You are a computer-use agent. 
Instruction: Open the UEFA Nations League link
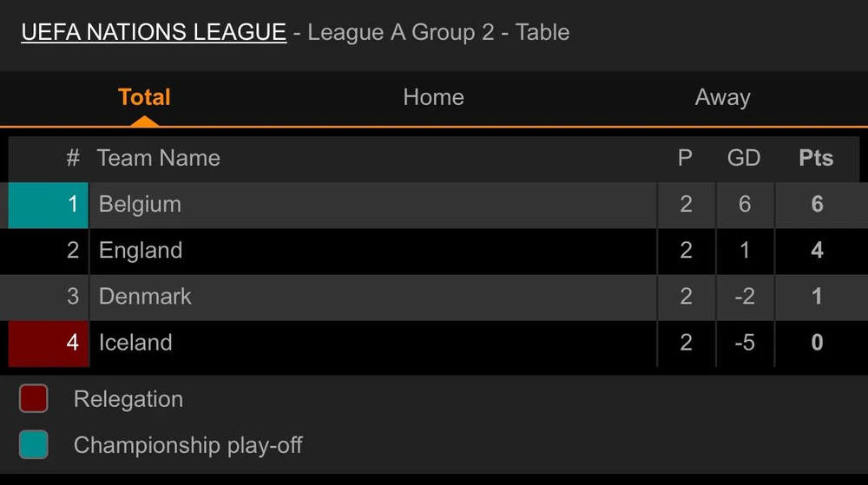[x=154, y=32]
